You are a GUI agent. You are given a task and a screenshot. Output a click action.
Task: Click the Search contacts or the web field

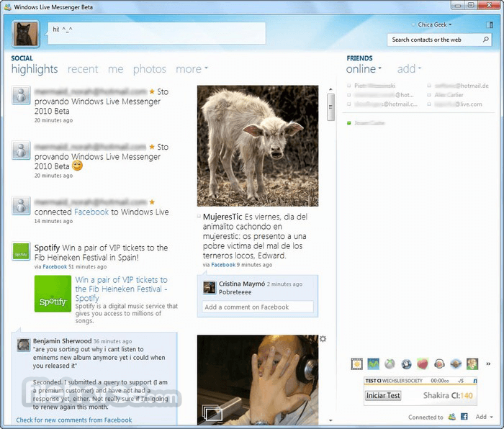tap(439, 40)
